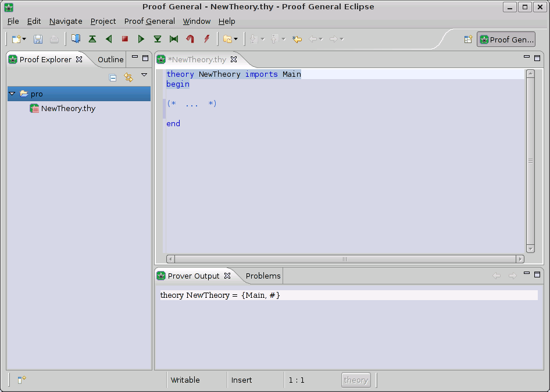550x392 pixels.
Task: Click the editor horizontal scrollbar left arrow
Action: [x=170, y=259]
